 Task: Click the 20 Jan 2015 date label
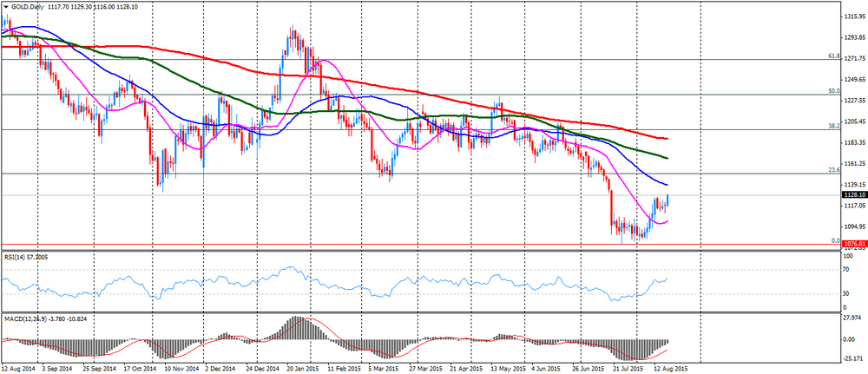[x=303, y=367]
